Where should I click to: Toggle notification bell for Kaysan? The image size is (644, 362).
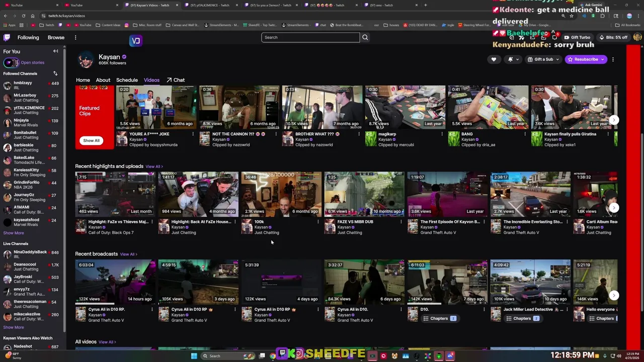pos(512,59)
